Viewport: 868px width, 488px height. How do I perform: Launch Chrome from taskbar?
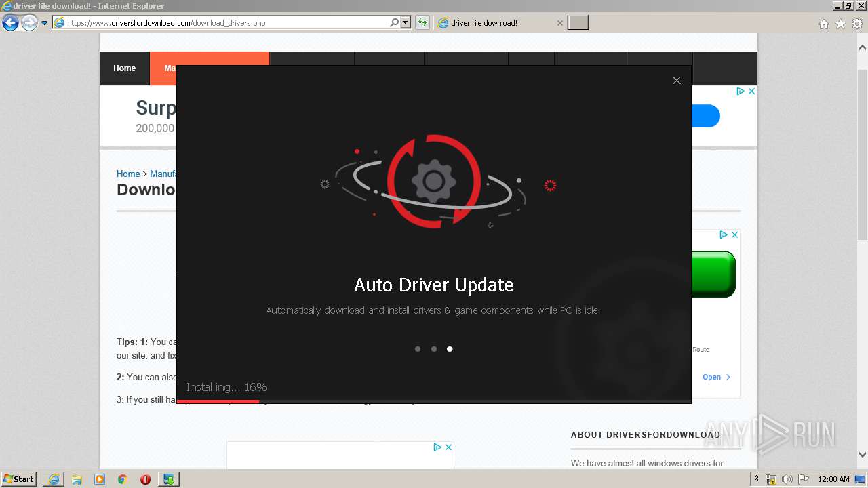(123, 479)
